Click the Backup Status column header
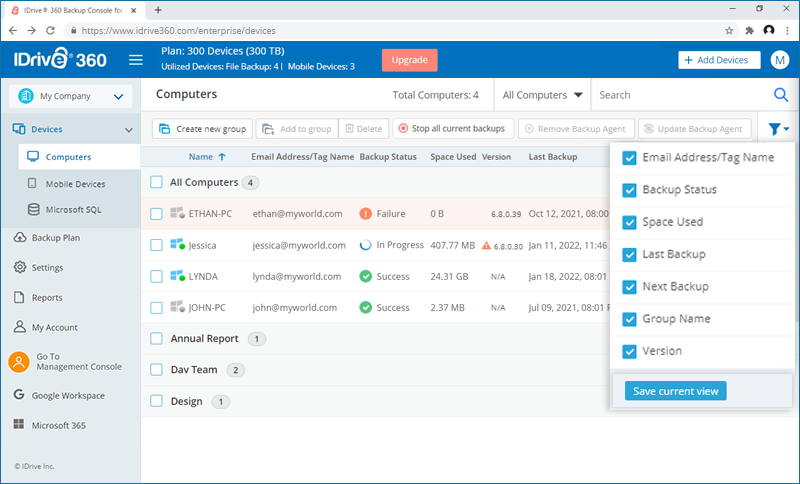 [x=388, y=157]
